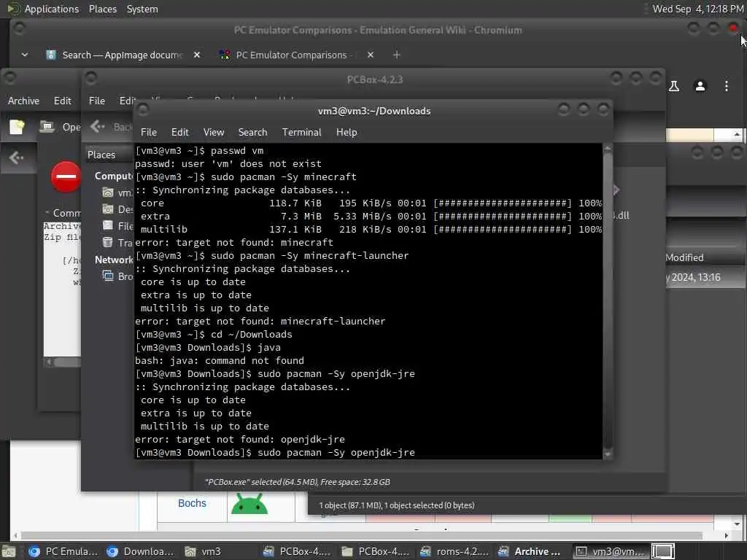This screenshot has height=560, width=747.
Task: Close the Search — AppImage tab
Action: click(x=197, y=55)
